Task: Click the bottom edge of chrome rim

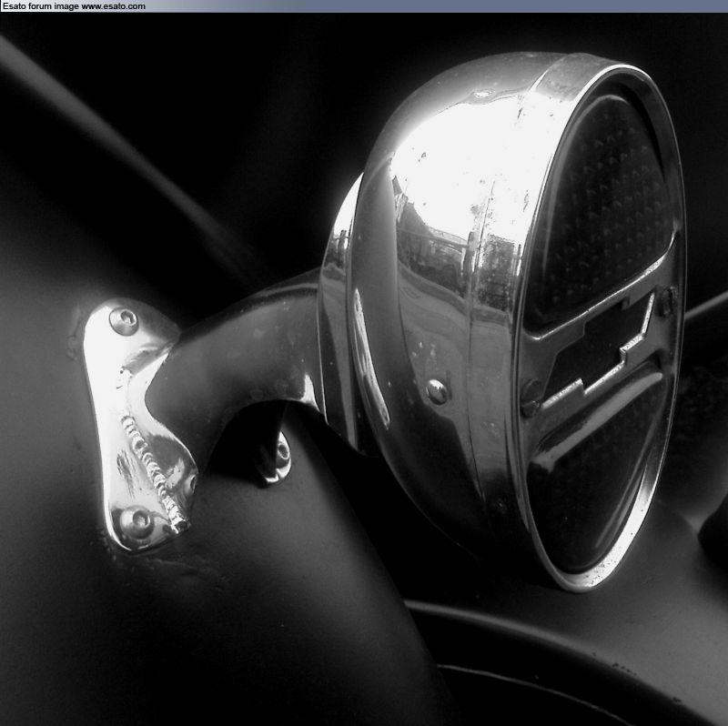Action: click(582, 578)
